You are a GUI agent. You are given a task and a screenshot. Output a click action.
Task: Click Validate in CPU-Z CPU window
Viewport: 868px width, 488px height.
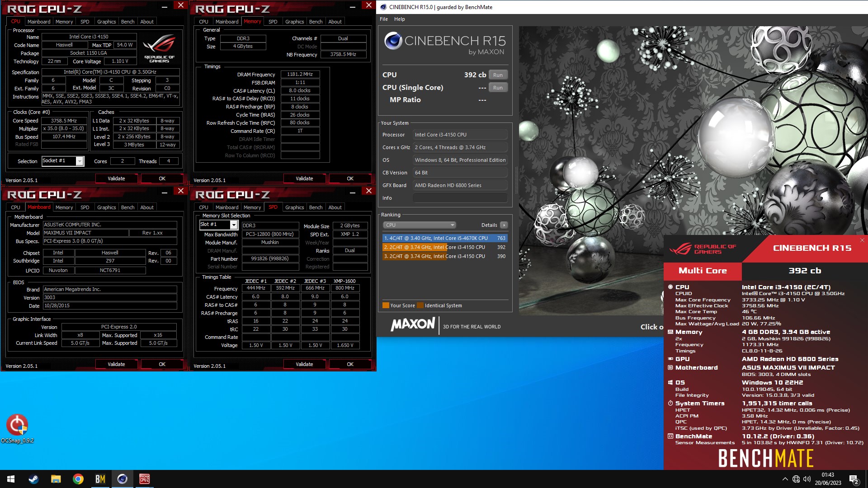(116, 178)
